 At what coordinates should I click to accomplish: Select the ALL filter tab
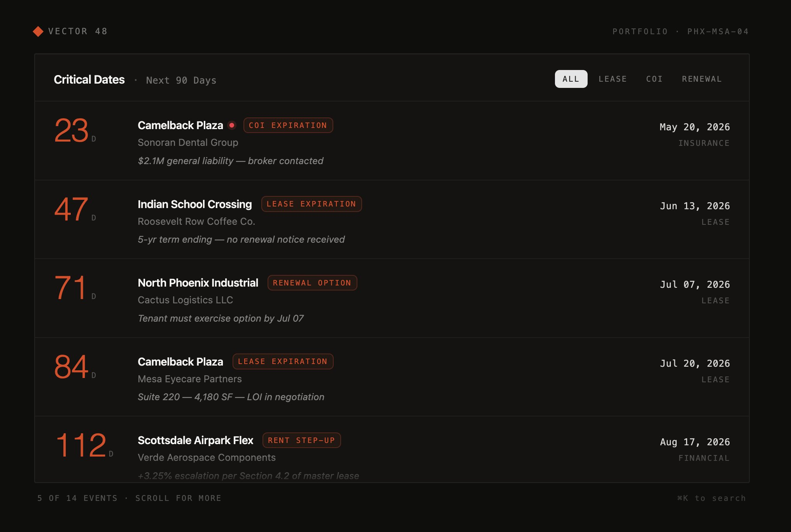570,79
